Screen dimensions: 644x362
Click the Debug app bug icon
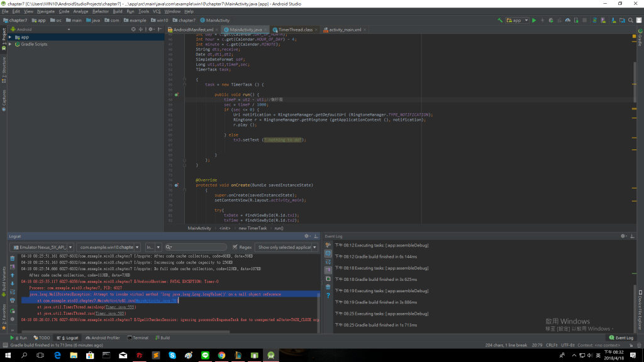(550, 20)
